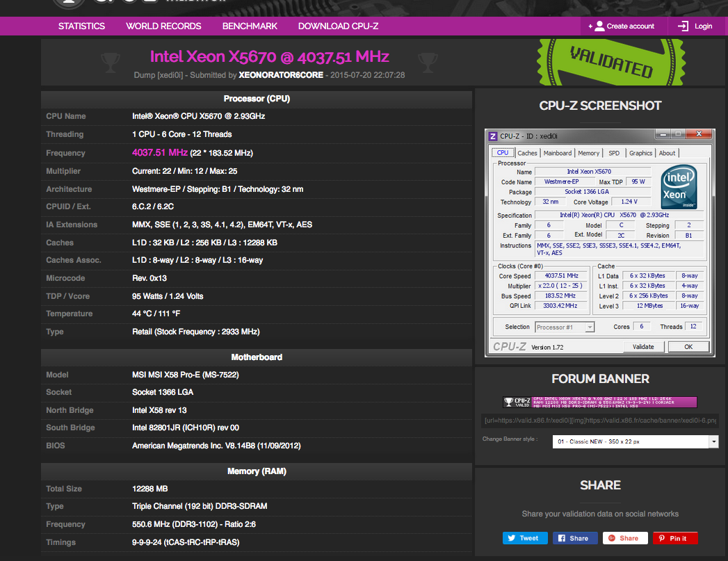Image resolution: width=728 pixels, height=561 pixels.
Task: Select the Memory tab in CPU-Z screenshot
Action: coord(588,153)
